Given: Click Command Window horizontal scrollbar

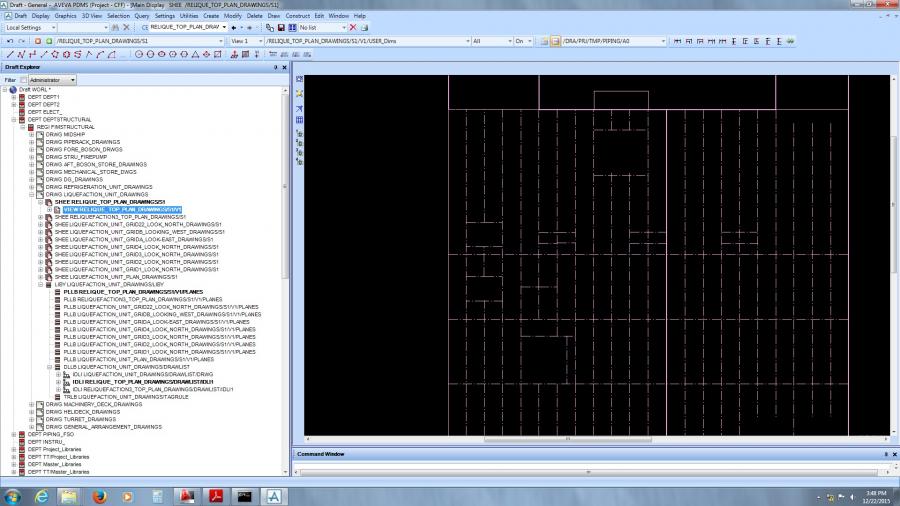Looking at the screenshot, I should click(x=588, y=472).
